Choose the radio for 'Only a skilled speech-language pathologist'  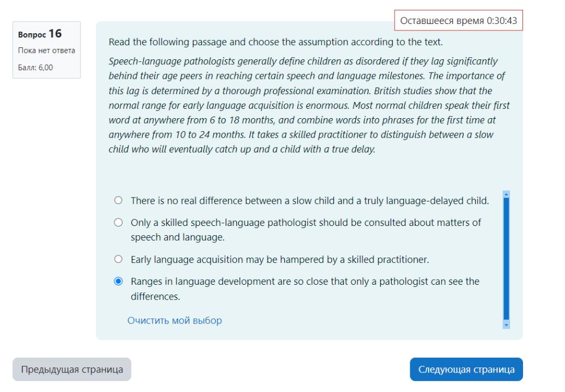[118, 223]
